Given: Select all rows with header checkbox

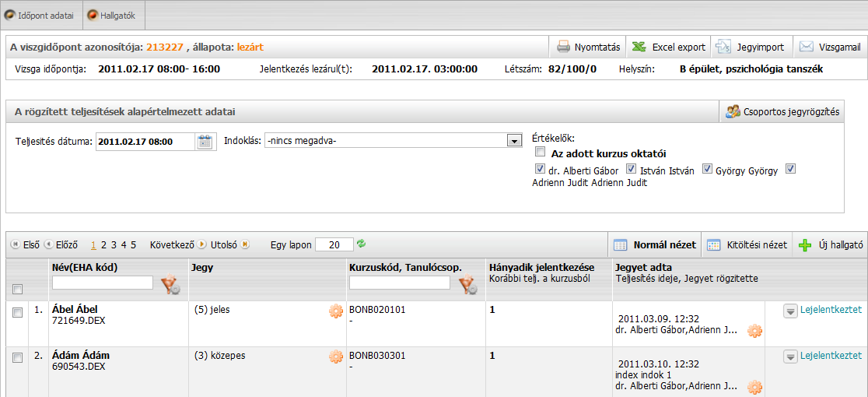Looking at the screenshot, I should (18, 289).
